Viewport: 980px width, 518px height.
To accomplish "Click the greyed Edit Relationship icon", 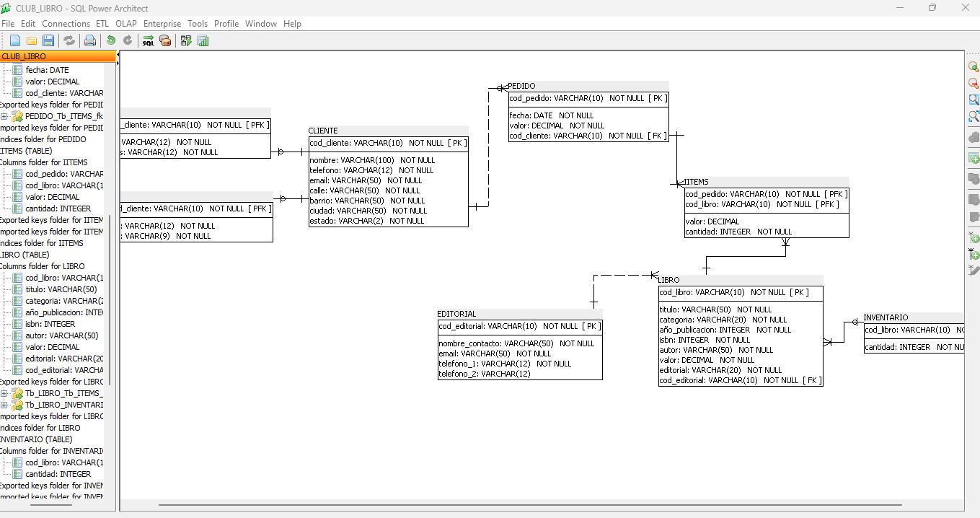I will (x=974, y=271).
